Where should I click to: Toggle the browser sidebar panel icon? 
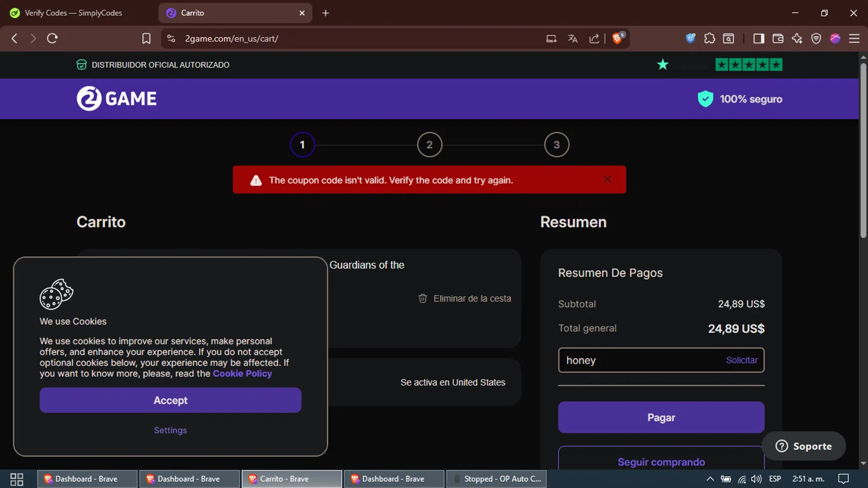[759, 38]
